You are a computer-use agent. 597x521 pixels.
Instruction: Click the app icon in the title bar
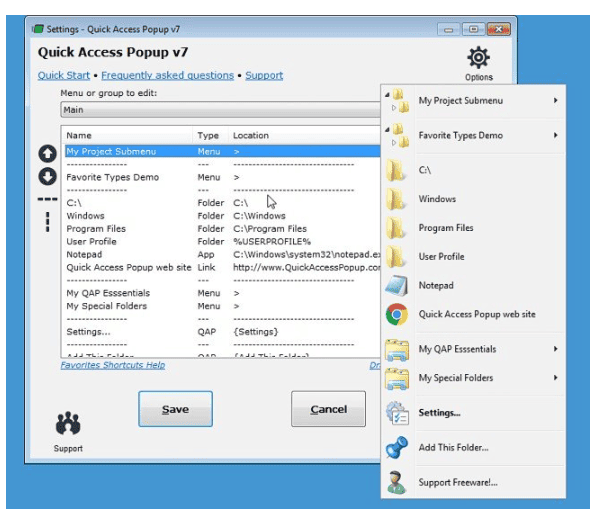click(37, 29)
